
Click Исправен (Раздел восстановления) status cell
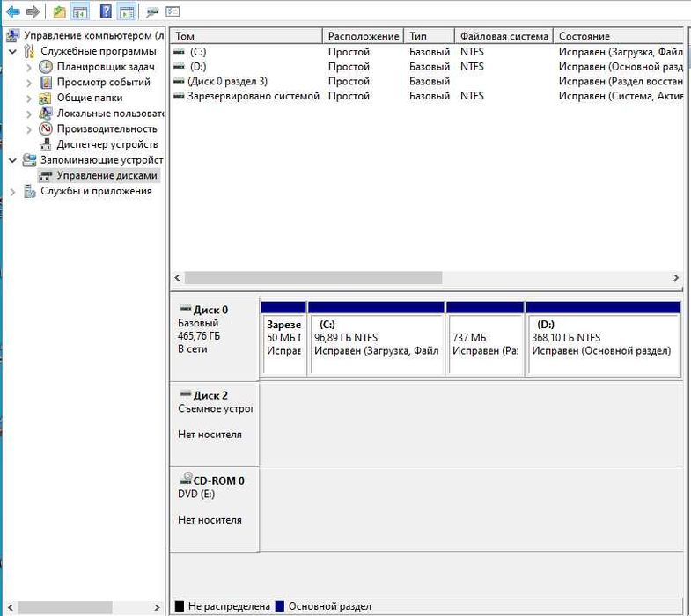[x=621, y=81]
